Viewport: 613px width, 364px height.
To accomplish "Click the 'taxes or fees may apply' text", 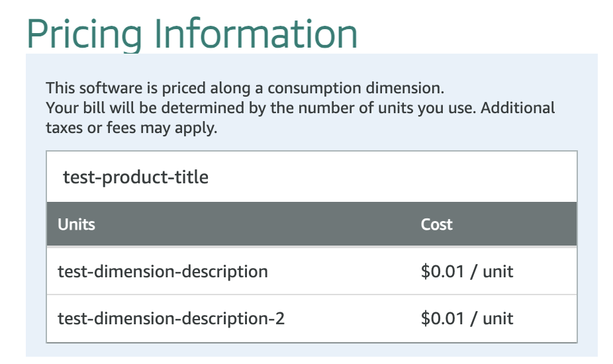I will 131,128.
